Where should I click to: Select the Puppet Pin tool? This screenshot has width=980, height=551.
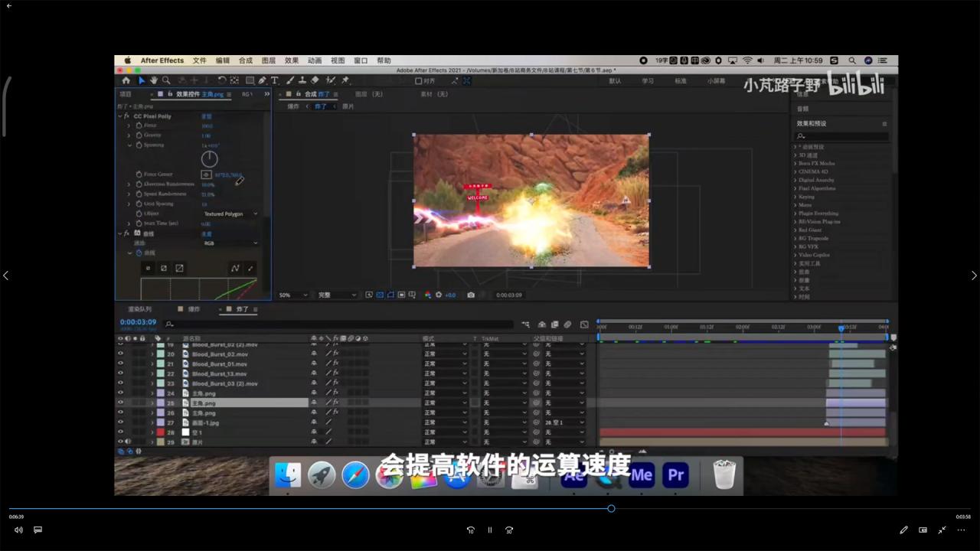345,80
